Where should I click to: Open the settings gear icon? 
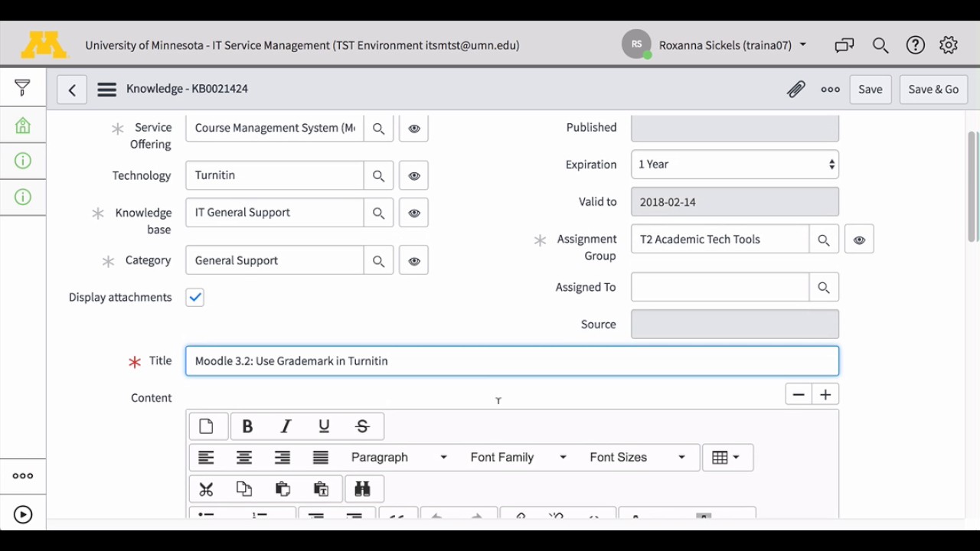tap(949, 45)
